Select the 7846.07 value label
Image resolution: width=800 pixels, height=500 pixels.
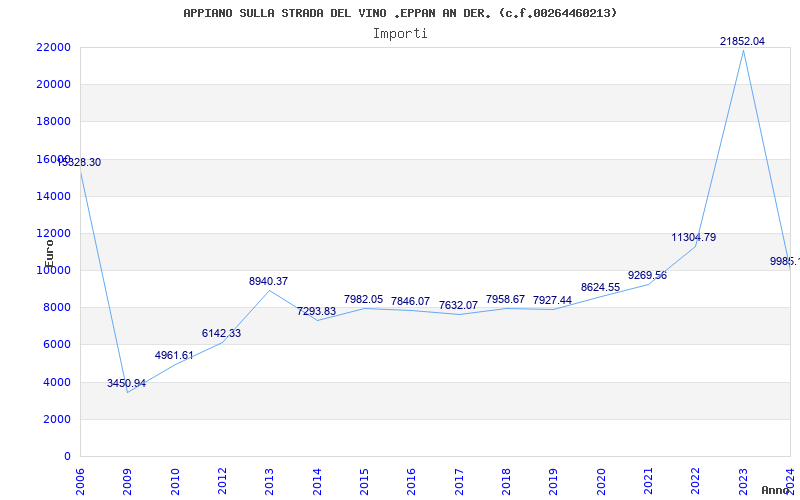410,301
